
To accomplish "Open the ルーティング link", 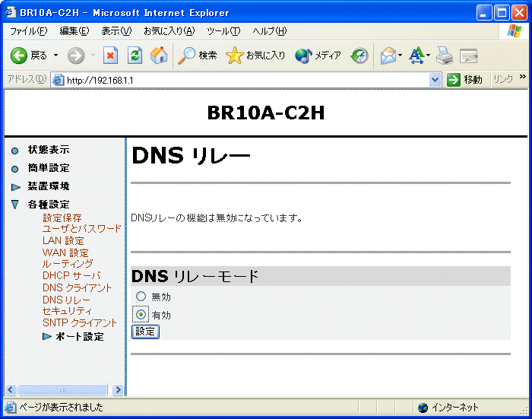I will (68, 264).
